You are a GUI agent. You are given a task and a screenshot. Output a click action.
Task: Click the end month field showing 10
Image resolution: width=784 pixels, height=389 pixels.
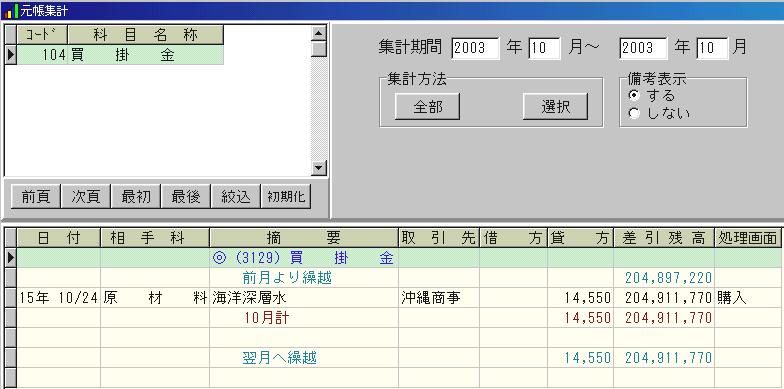(712, 48)
